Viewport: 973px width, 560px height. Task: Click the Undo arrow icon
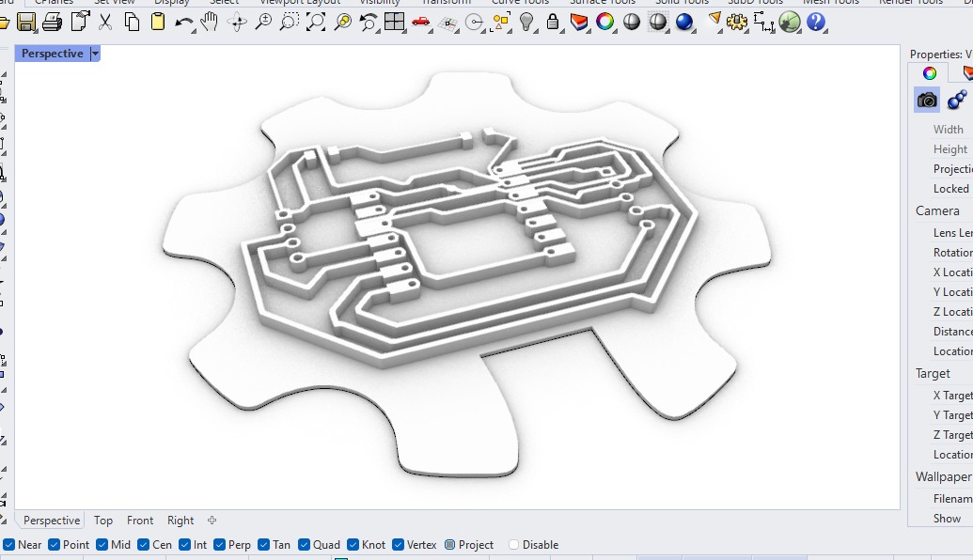click(x=183, y=23)
